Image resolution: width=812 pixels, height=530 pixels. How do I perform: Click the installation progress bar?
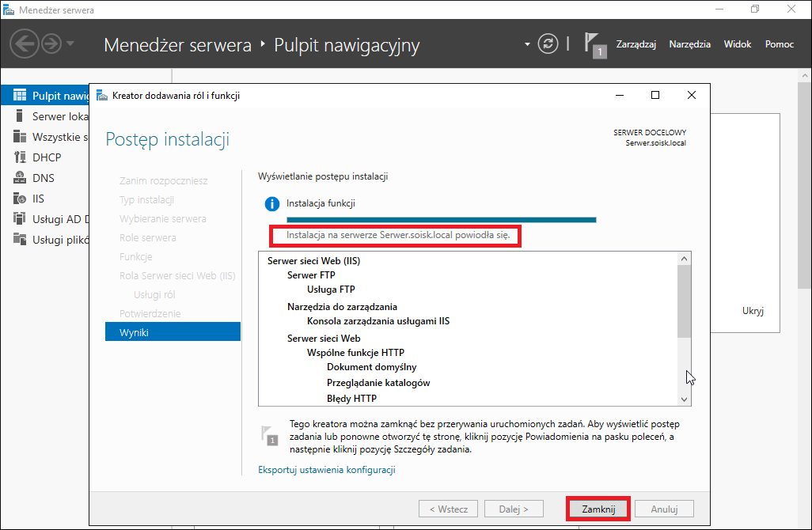441,220
